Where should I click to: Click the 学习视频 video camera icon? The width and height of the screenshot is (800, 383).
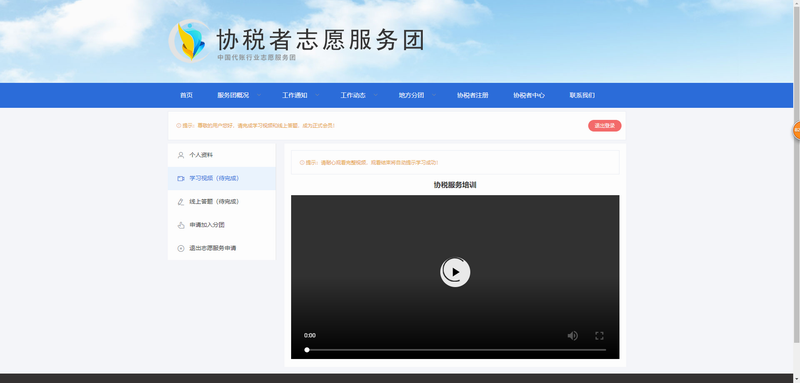pyautogui.click(x=181, y=178)
